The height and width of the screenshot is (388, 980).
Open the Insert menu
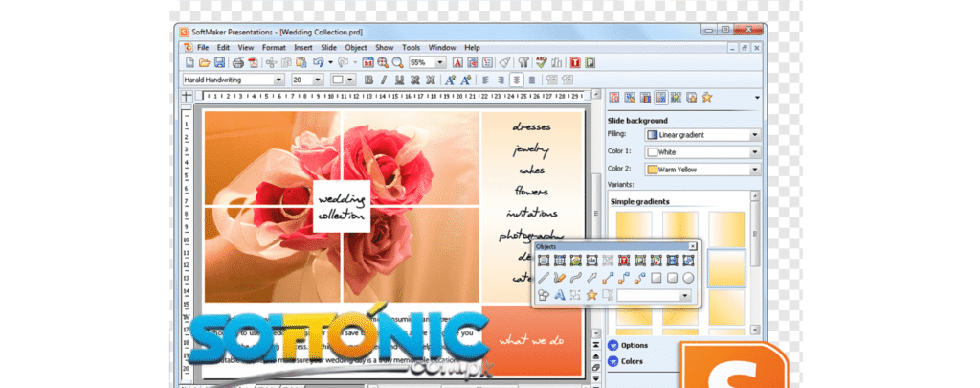pos(303,47)
